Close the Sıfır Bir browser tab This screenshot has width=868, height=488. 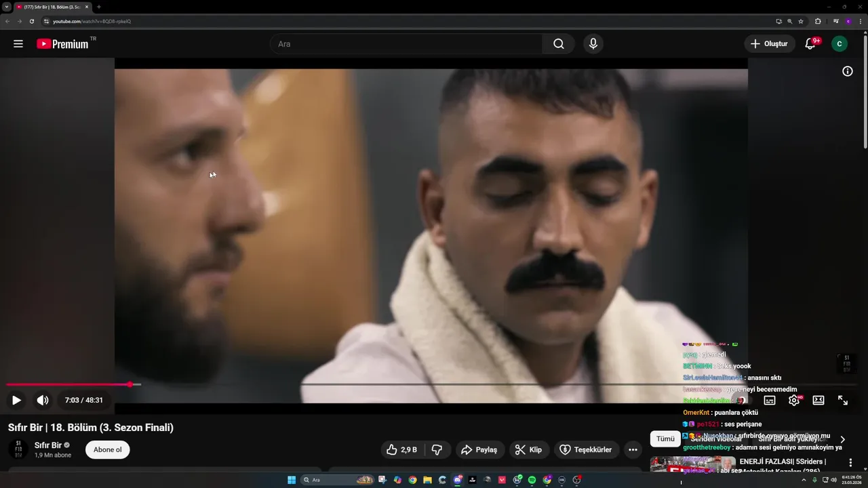pos(86,7)
